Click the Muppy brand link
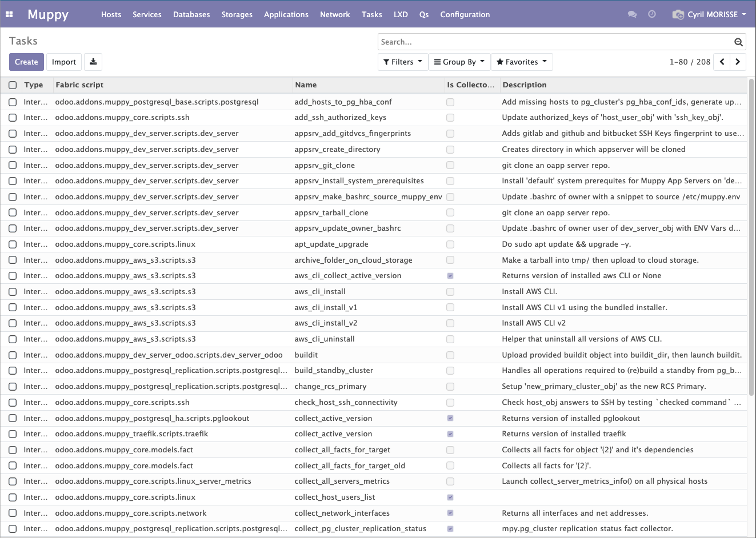Screen dimensions: 756x538 [x=48, y=14]
